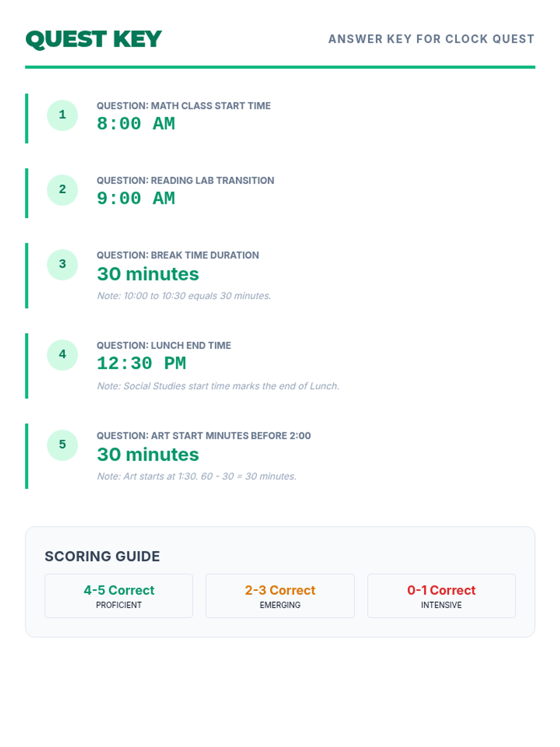Click the 12:30 PM lunch end answer
The image size is (560, 747).
pos(141,363)
